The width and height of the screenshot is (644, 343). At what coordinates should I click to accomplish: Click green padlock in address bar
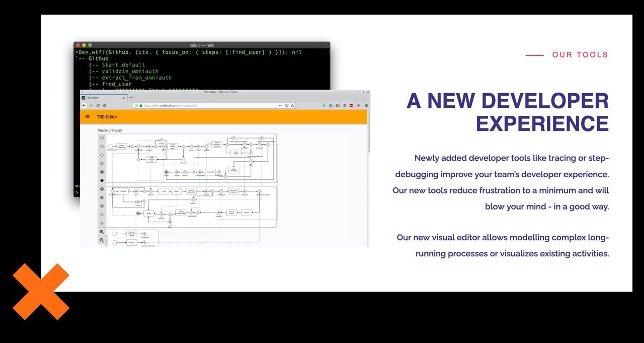(x=141, y=105)
